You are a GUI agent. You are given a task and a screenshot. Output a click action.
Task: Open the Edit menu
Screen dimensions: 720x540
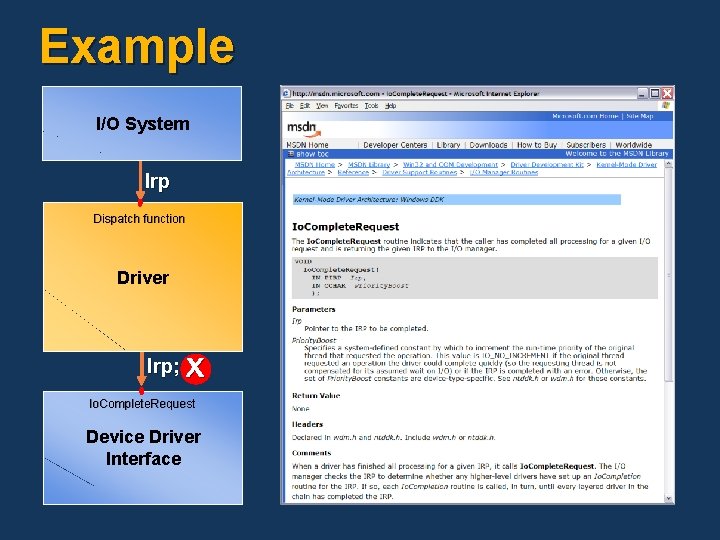304,106
